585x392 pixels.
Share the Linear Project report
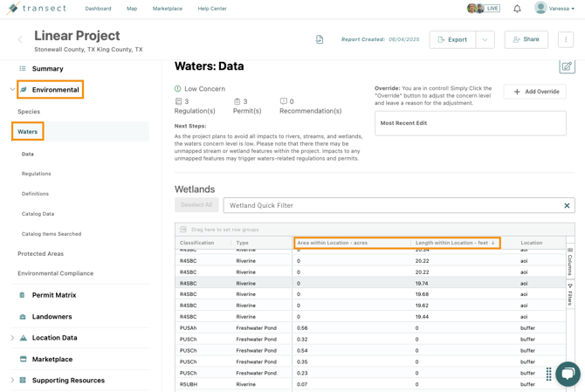pyautogui.click(x=526, y=39)
